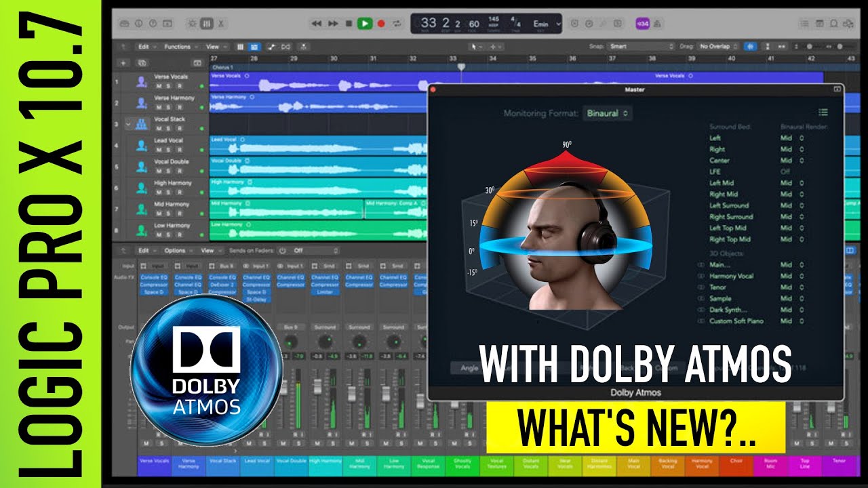Click the Rewind transport button
868x488 pixels.
click(316, 23)
